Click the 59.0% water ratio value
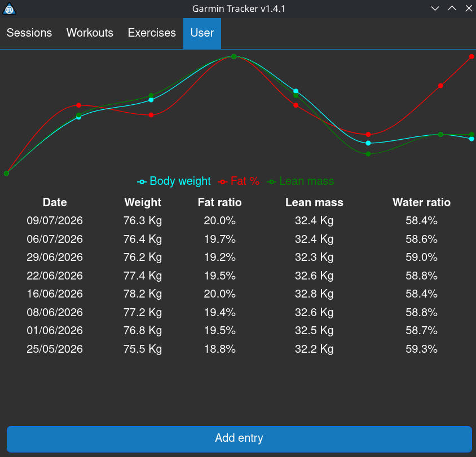The width and height of the screenshot is (476, 457). coord(421,257)
